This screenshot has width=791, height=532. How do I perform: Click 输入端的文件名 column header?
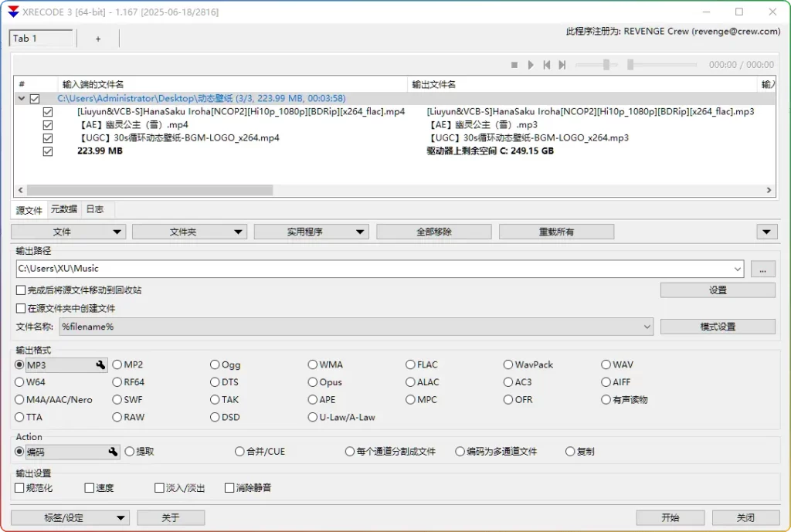tap(233, 84)
